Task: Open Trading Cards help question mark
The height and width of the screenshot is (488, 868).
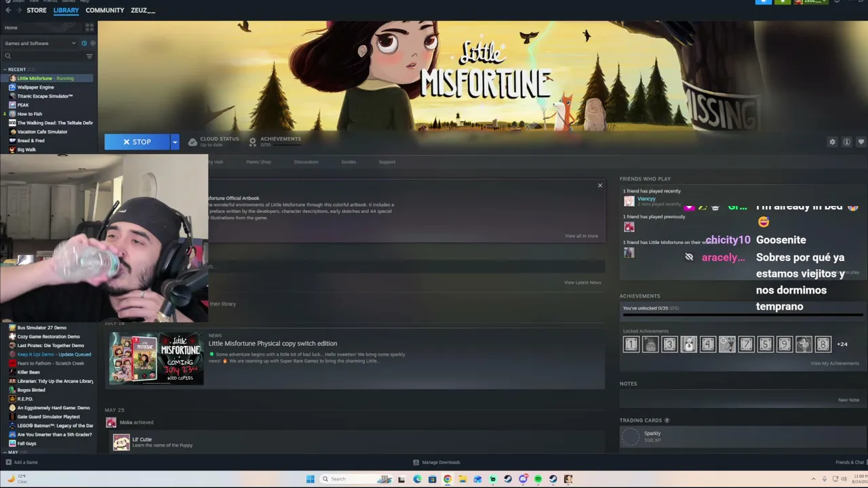Action: (x=667, y=420)
